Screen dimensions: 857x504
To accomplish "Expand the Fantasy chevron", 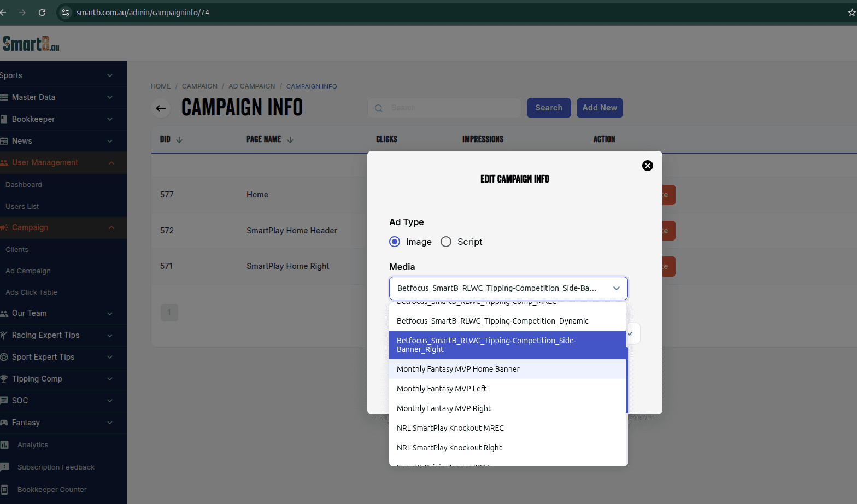I will coord(110,423).
